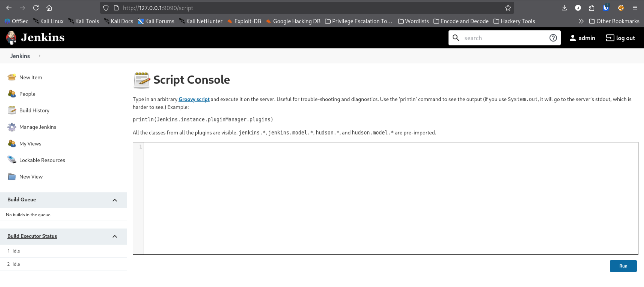The width and height of the screenshot is (644, 287).
Task: Show more bookmarks with the chevron
Action: pos(581,21)
